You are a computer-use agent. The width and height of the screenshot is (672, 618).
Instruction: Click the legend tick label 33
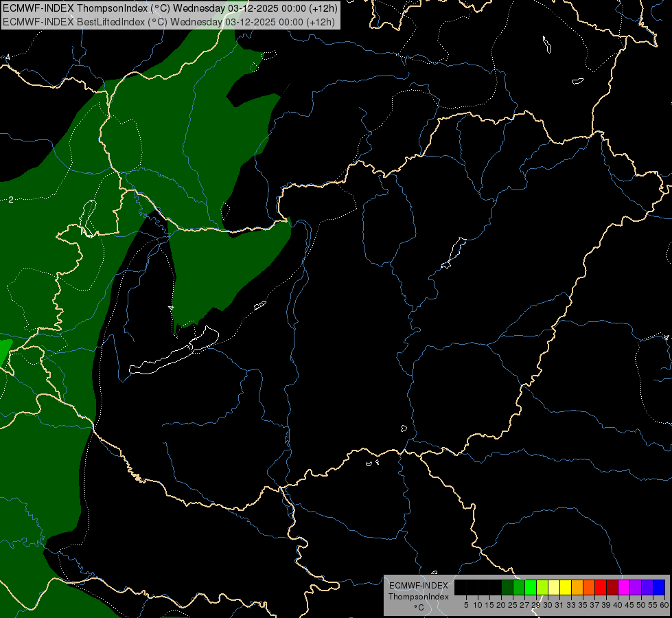[x=571, y=605]
